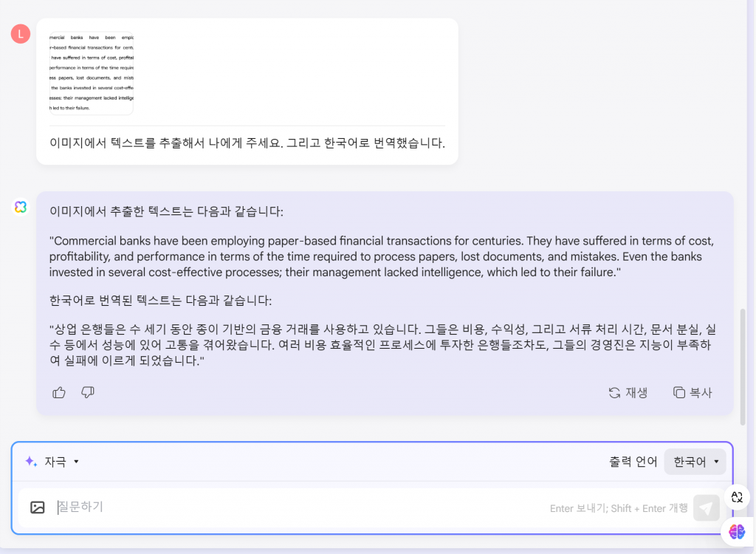Regenerate the response with 재생
The width and height of the screenshot is (756, 554).
(x=629, y=392)
